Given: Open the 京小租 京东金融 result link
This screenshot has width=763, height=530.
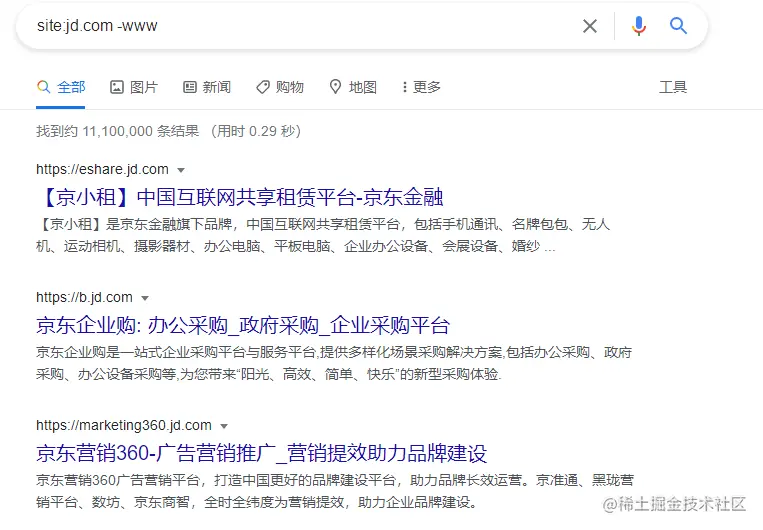Looking at the screenshot, I should coord(240,197).
